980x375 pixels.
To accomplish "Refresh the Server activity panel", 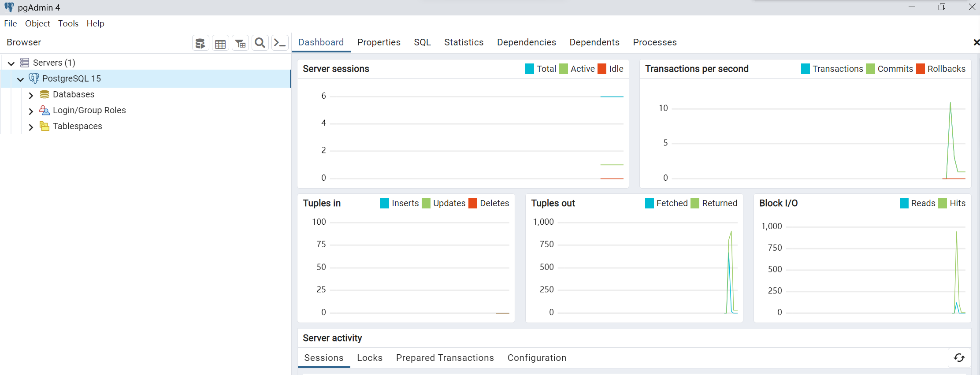I will click(x=959, y=358).
